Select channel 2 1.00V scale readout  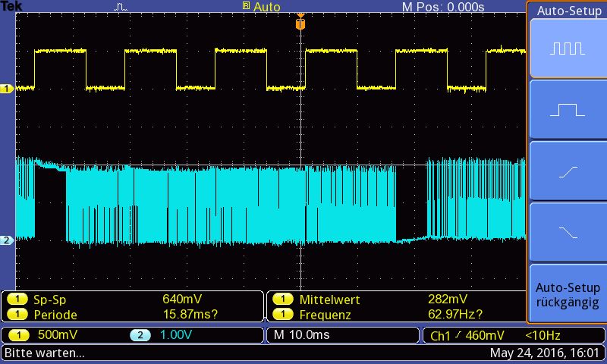[x=161, y=335]
